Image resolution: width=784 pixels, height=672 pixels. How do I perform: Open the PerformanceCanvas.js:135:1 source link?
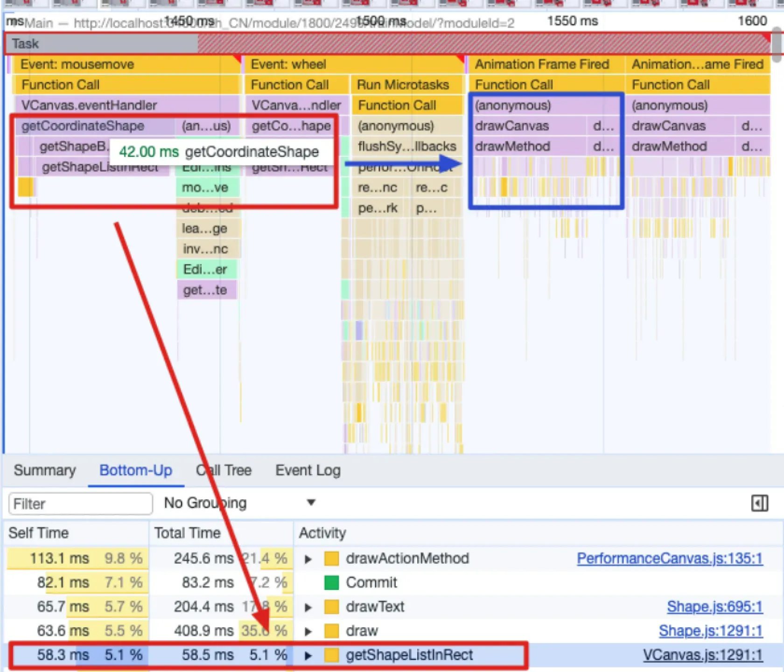click(670, 559)
